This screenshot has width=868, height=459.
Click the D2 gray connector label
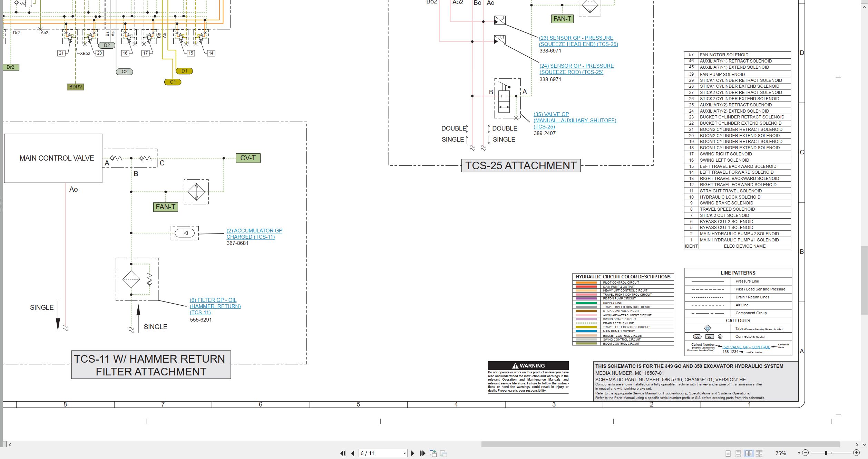pyautogui.click(x=107, y=45)
